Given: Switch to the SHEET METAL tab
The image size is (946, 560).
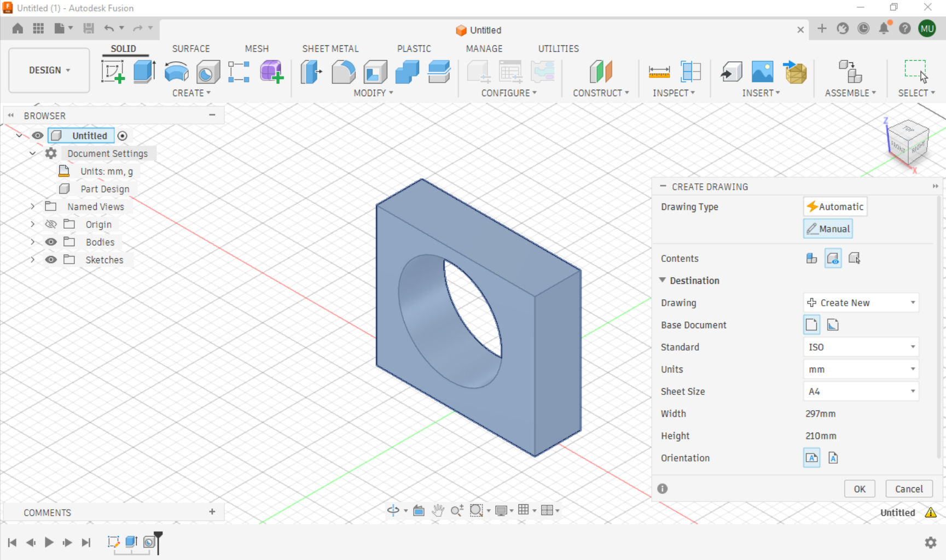Looking at the screenshot, I should click(330, 49).
